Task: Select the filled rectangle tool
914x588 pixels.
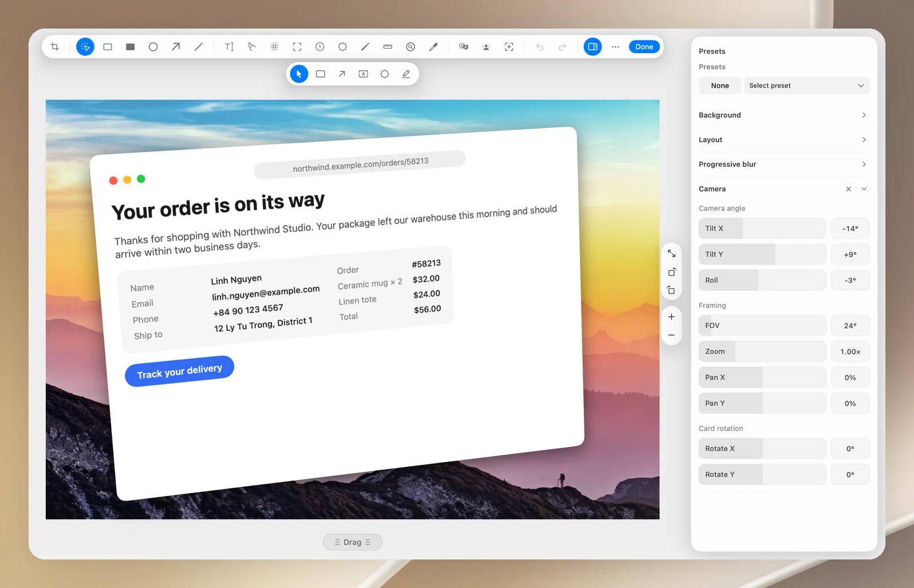Action: 130,47
